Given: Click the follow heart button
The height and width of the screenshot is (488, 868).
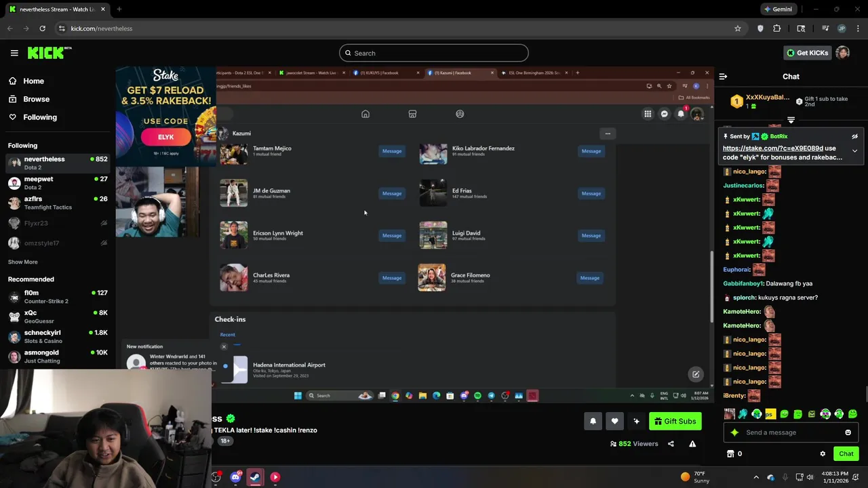Looking at the screenshot, I should coord(614,421).
